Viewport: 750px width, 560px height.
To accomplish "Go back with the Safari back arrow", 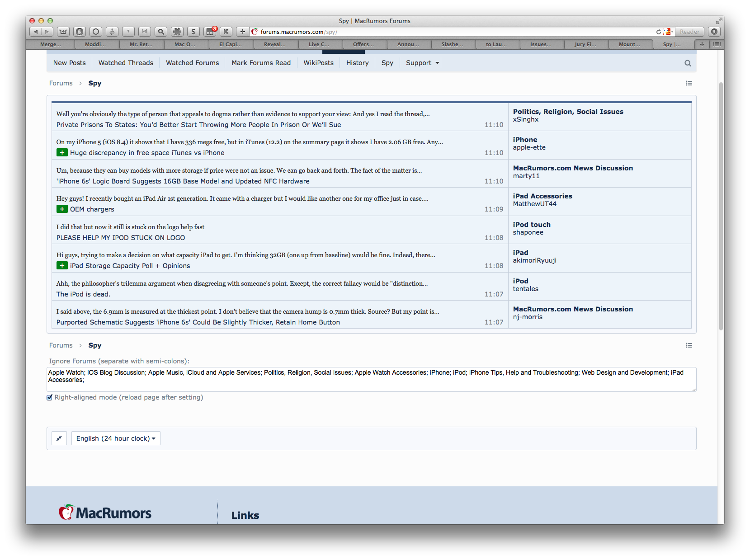I will coord(36,32).
